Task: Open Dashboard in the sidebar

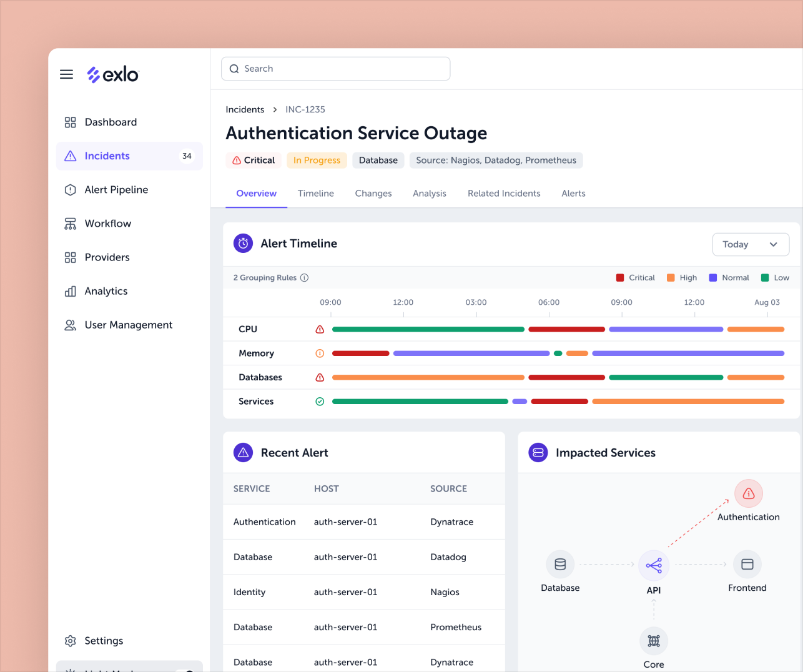Action: click(x=129, y=122)
